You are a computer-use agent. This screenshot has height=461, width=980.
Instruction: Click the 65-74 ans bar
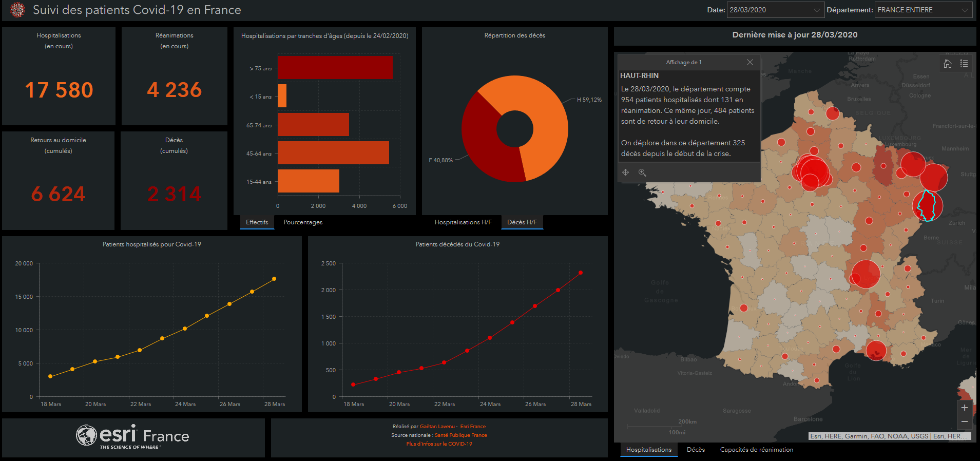(313, 125)
